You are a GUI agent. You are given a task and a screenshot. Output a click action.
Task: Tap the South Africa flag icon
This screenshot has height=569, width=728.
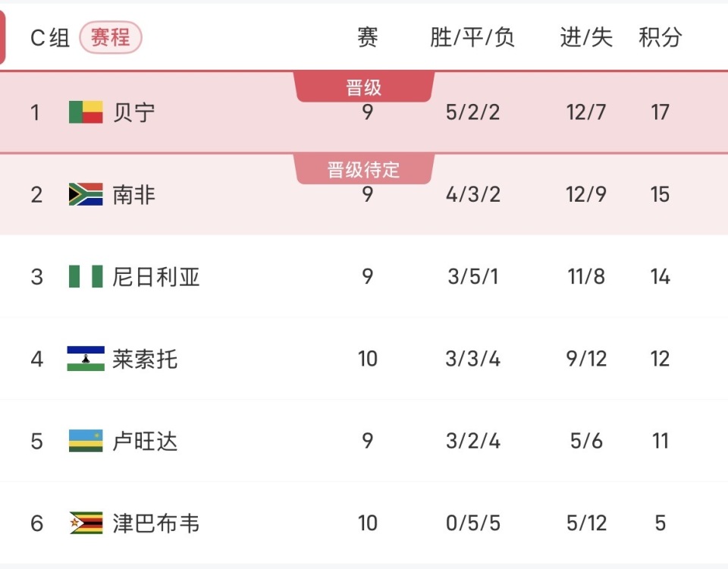86,195
